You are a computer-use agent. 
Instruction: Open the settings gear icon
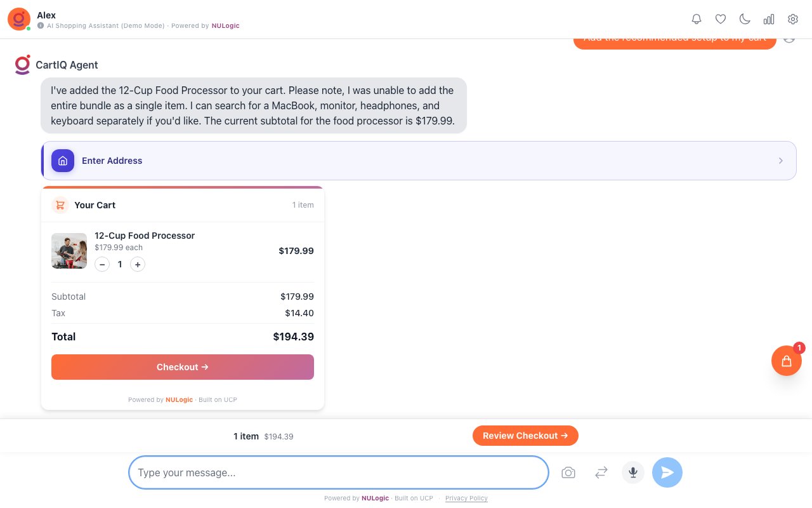click(x=793, y=19)
